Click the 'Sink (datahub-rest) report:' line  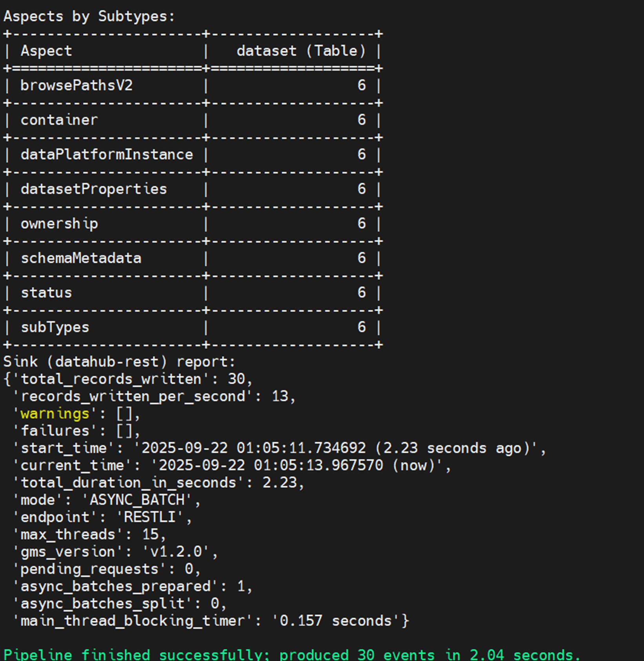[x=119, y=361]
